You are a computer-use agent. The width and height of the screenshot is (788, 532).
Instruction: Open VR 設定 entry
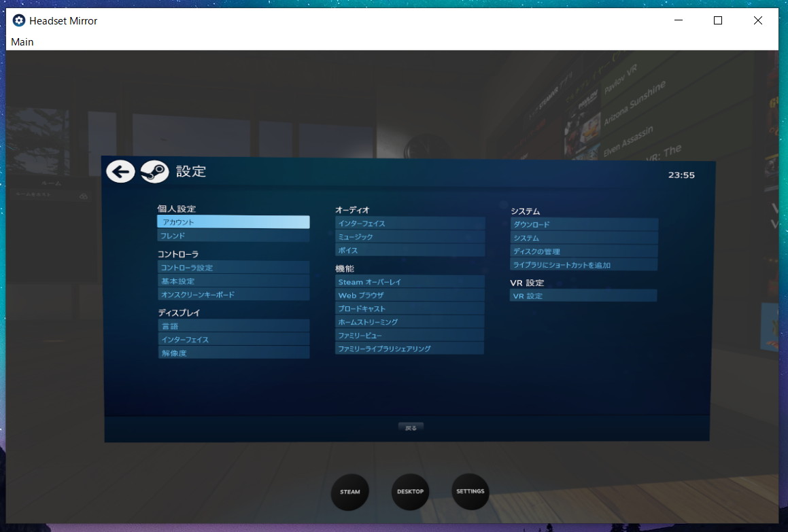[583, 296]
